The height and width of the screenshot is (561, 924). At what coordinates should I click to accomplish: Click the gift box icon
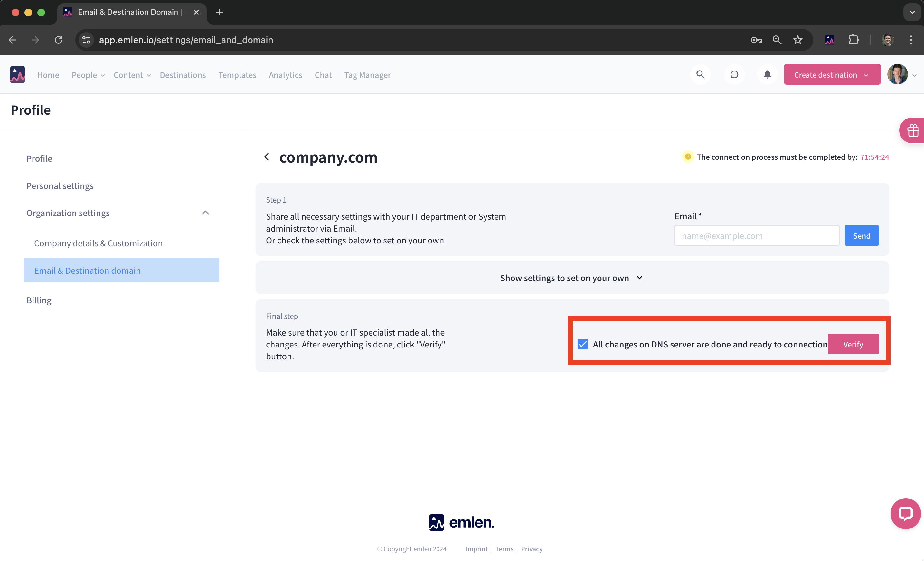pos(913,130)
